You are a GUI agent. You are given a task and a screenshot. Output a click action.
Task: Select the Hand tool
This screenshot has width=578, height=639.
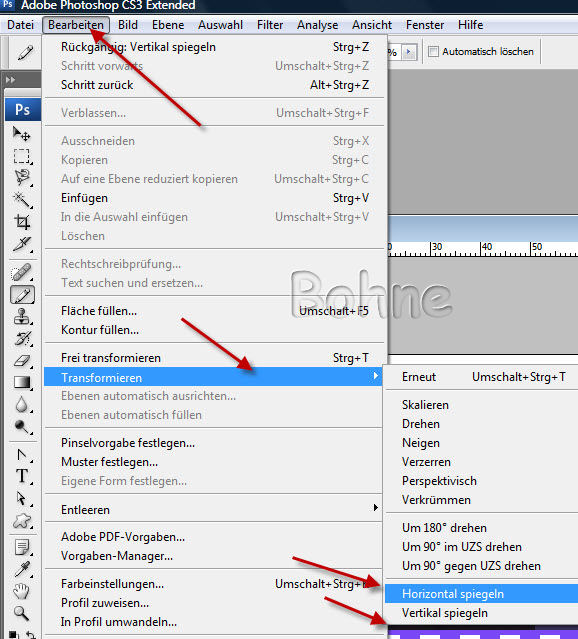pos(22,591)
